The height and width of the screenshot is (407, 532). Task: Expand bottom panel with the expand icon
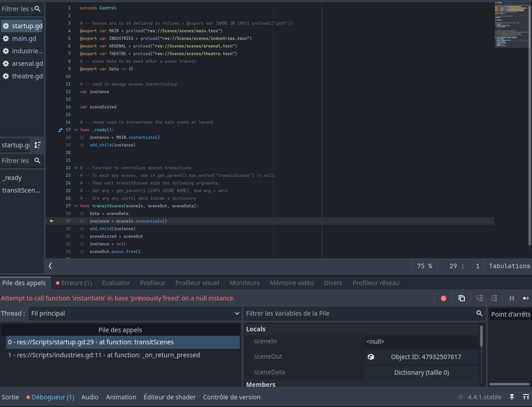click(526, 397)
